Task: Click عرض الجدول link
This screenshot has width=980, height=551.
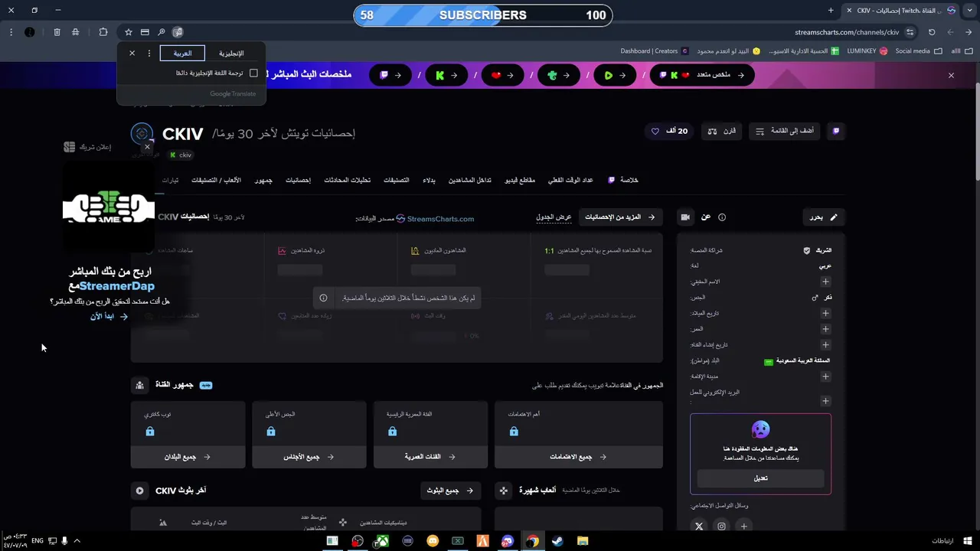Action: (x=554, y=217)
